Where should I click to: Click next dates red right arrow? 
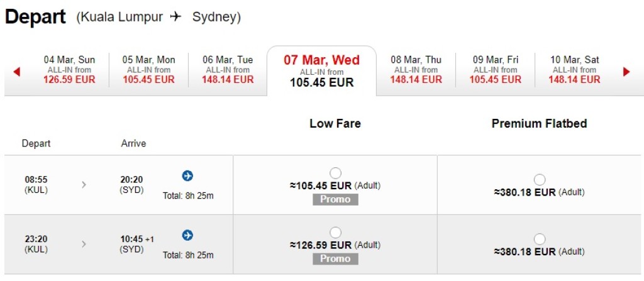(x=626, y=72)
